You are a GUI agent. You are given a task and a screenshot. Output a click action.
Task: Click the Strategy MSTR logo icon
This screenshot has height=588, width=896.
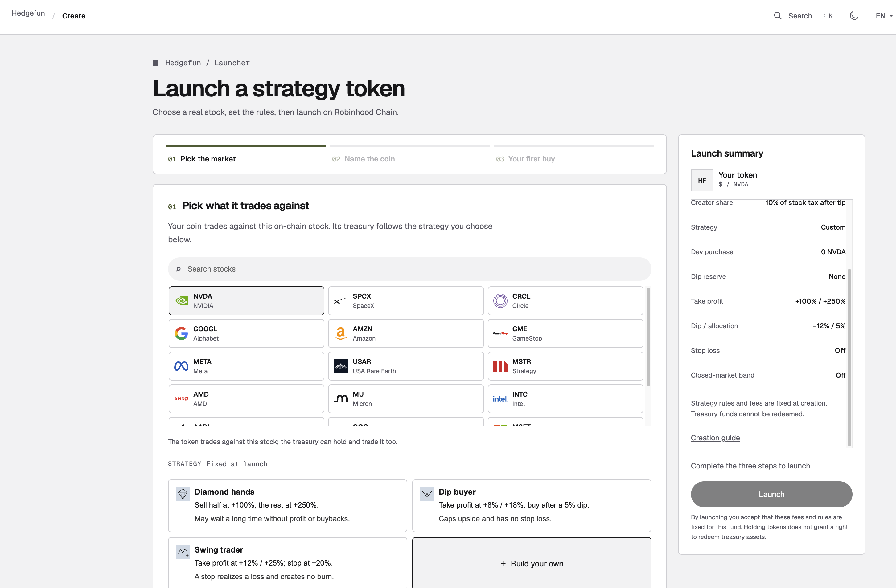(500, 366)
